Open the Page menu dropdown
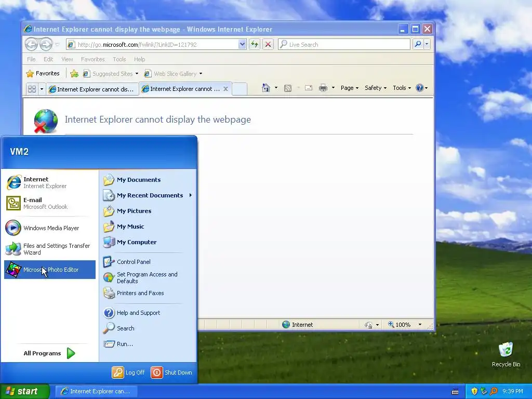 pos(350,88)
